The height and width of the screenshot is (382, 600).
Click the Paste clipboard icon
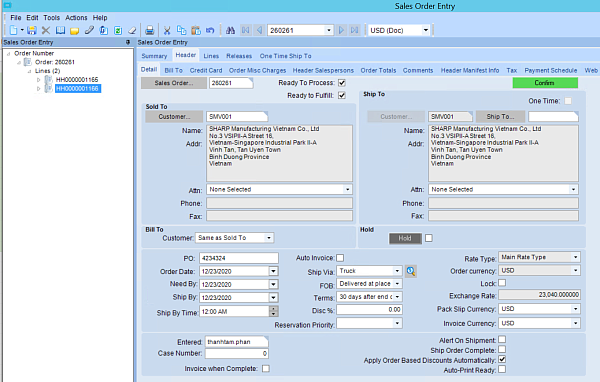coord(196,30)
